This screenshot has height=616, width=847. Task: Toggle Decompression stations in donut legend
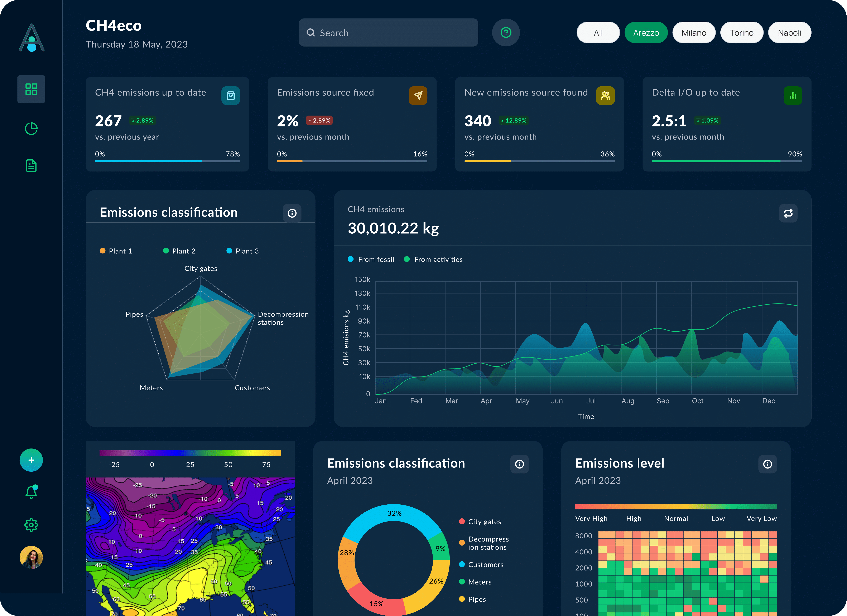click(484, 543)
